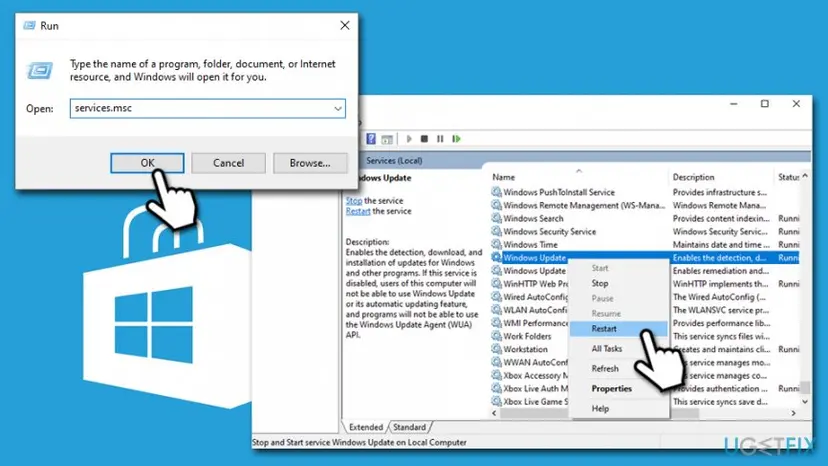This screenshot has width=828, height=466.
Task: Click the Pause Service icon
Action: (440, 139)
